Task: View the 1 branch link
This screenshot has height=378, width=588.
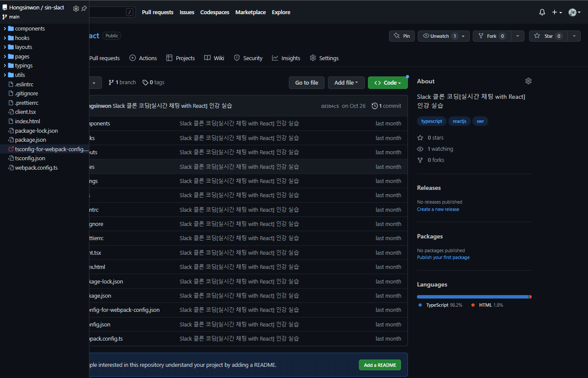Action: 122,82
